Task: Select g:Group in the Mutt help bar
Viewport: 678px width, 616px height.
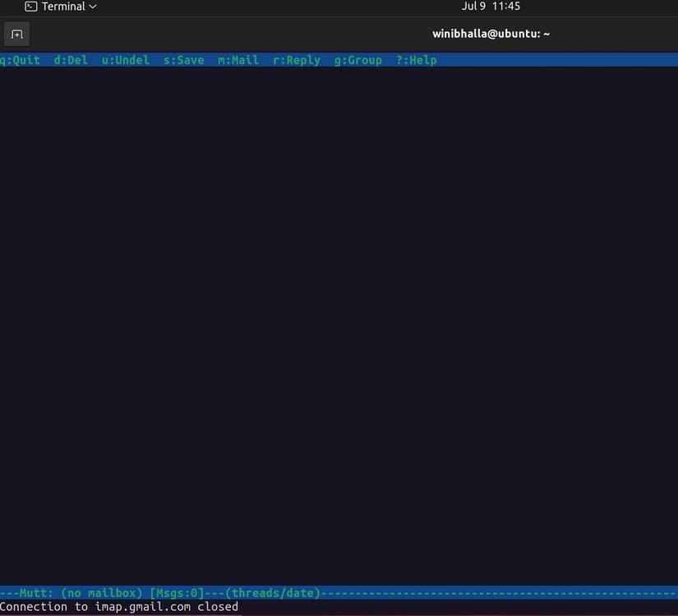Action: coord(357,59)
